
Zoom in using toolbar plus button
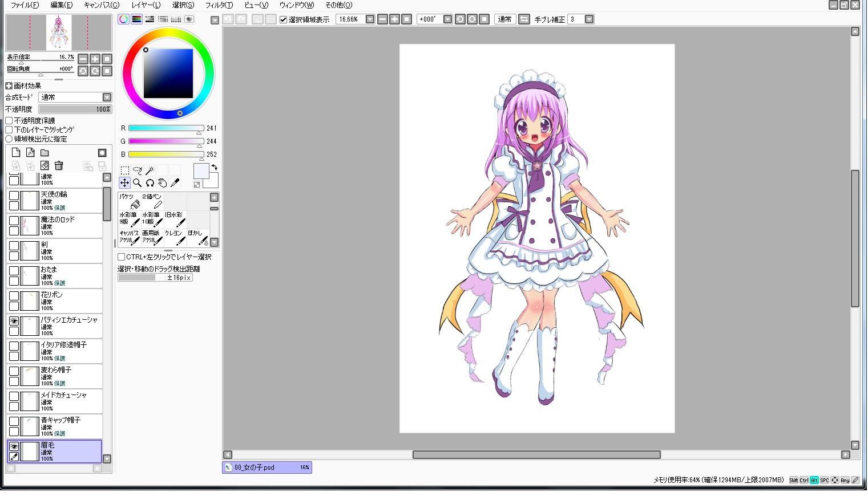[394, 19]
